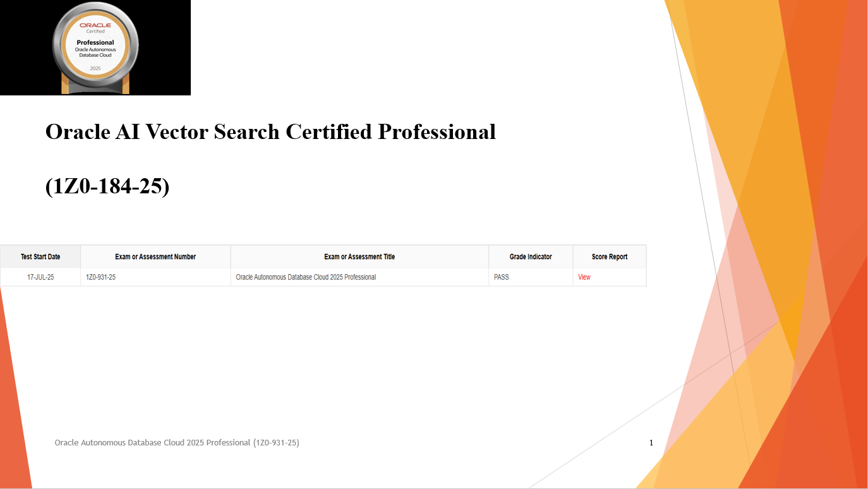Click the "Grade Indicator" column header
868x489 pixels.
531,257
